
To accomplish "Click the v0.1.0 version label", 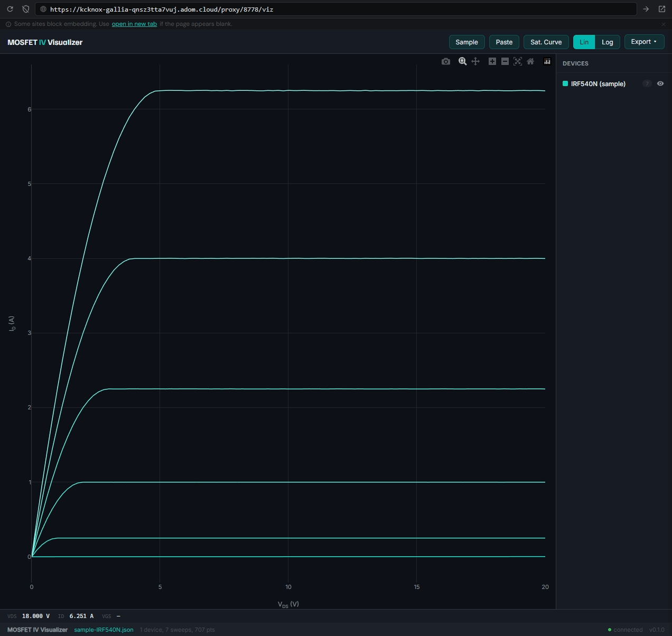I will tap(657, 630).
